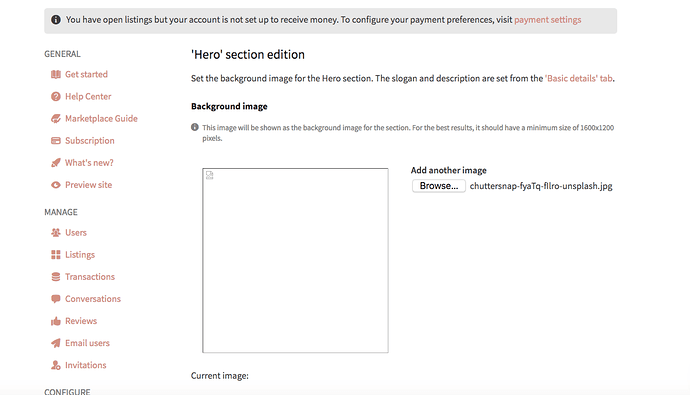The width and height of the screenshot is (690, 395).
Task: Click the broken image icon in the preview box
Action: coord(209,175)
